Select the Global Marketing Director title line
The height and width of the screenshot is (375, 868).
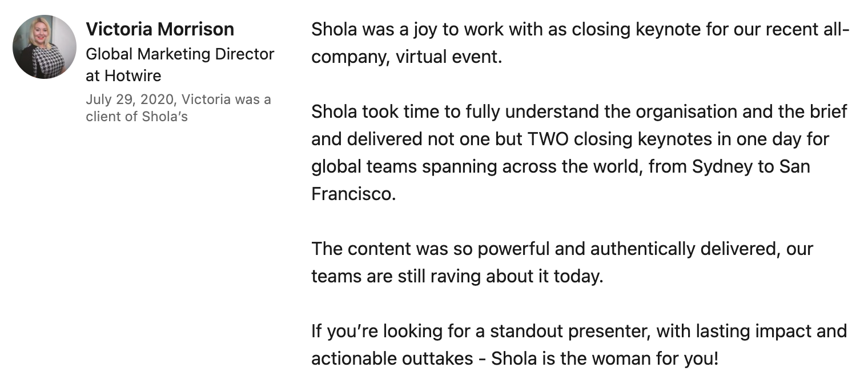[180, 54]
